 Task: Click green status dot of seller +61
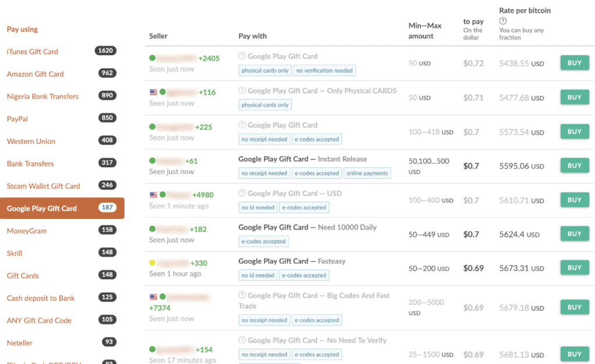(x=153, y=161)
